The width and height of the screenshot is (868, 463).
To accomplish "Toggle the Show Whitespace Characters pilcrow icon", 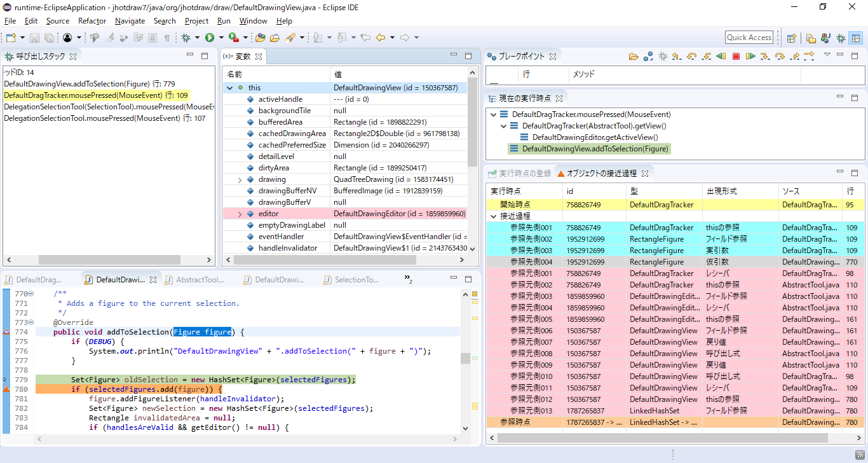I will pyautogui.click(x=166, y=38).
